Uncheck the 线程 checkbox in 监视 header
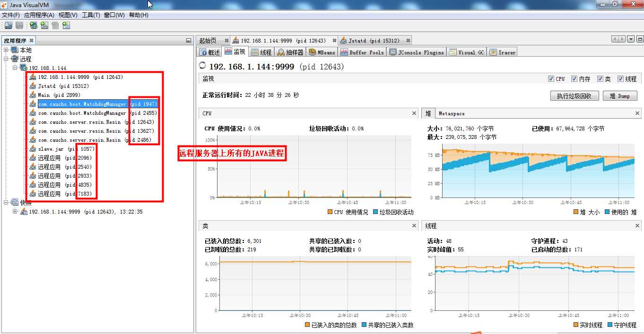 (619, 79)
